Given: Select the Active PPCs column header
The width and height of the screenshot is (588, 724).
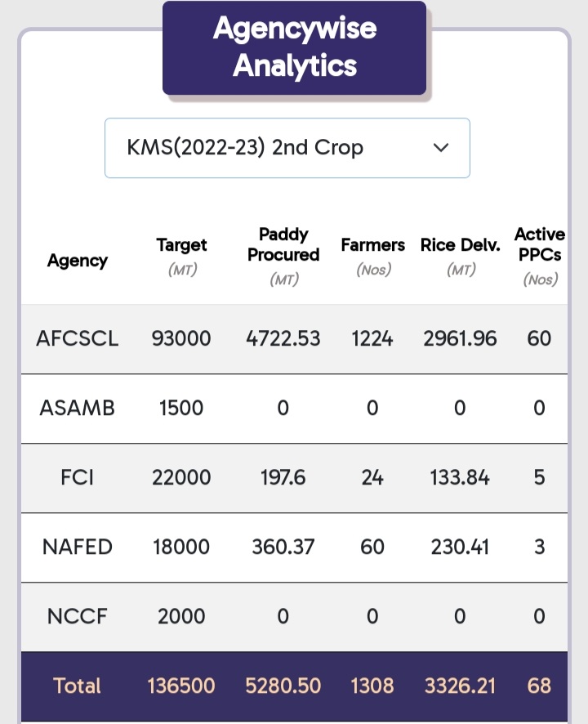Looking at the screenshot, I should (539, 256).
